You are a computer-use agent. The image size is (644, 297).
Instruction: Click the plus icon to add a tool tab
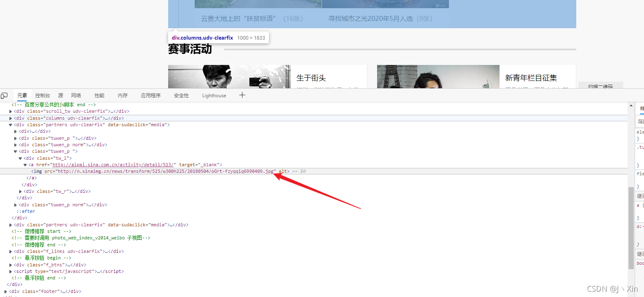tap(242, 95)
